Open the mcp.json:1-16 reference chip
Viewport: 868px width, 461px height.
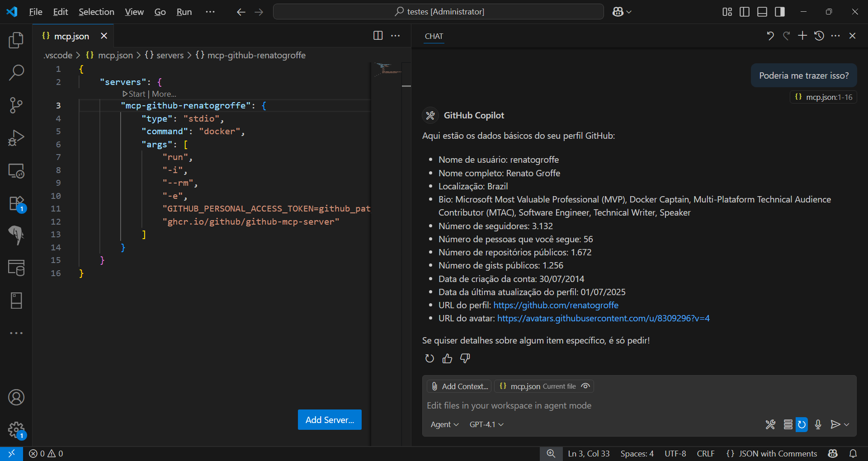pos(824,97)
